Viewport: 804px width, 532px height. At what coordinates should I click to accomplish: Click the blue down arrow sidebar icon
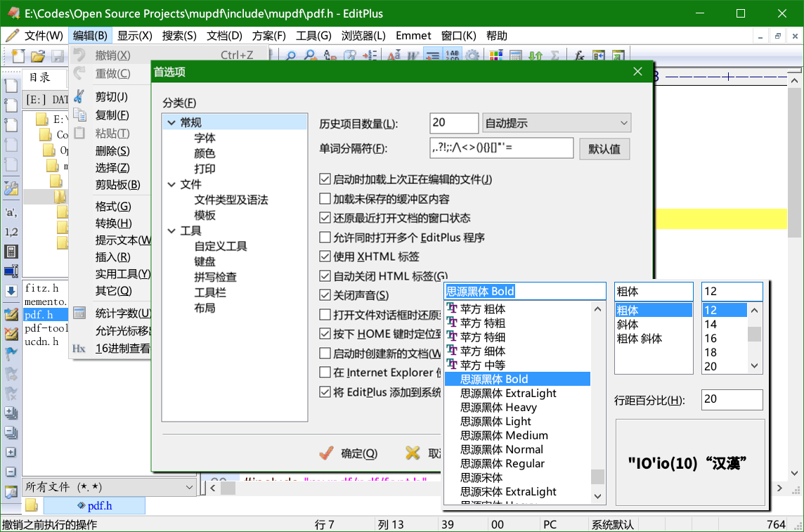click(11, 290)
